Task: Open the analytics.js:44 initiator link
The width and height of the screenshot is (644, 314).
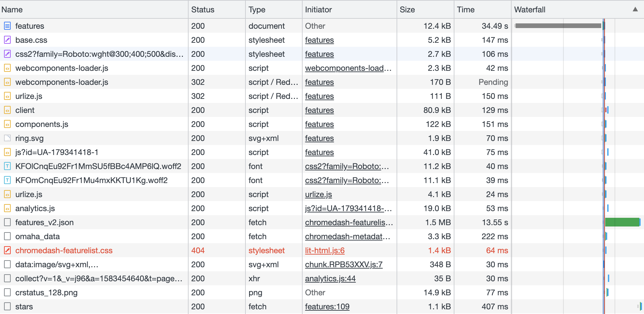Action: (330, 278)
